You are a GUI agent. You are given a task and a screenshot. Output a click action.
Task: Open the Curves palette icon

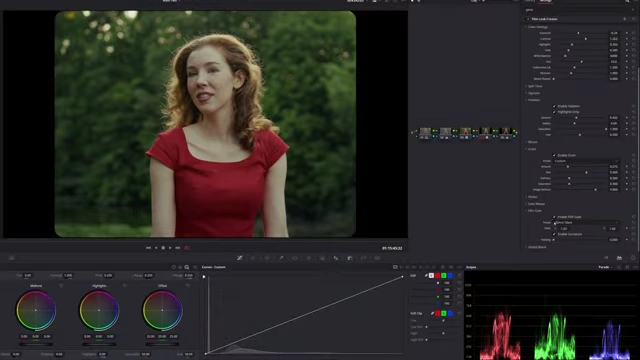(x=240, y=258)
